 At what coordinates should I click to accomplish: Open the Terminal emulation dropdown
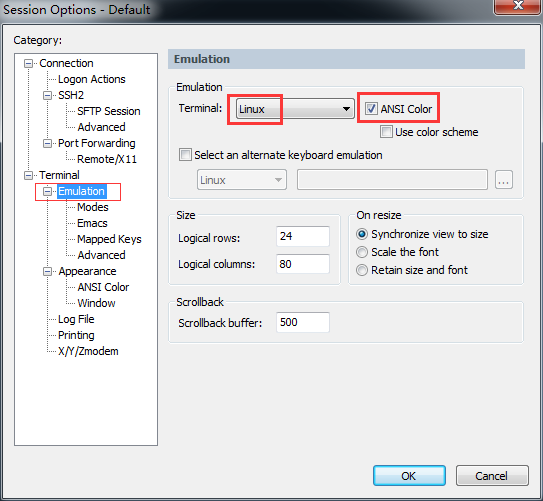[x=295, y=109]
